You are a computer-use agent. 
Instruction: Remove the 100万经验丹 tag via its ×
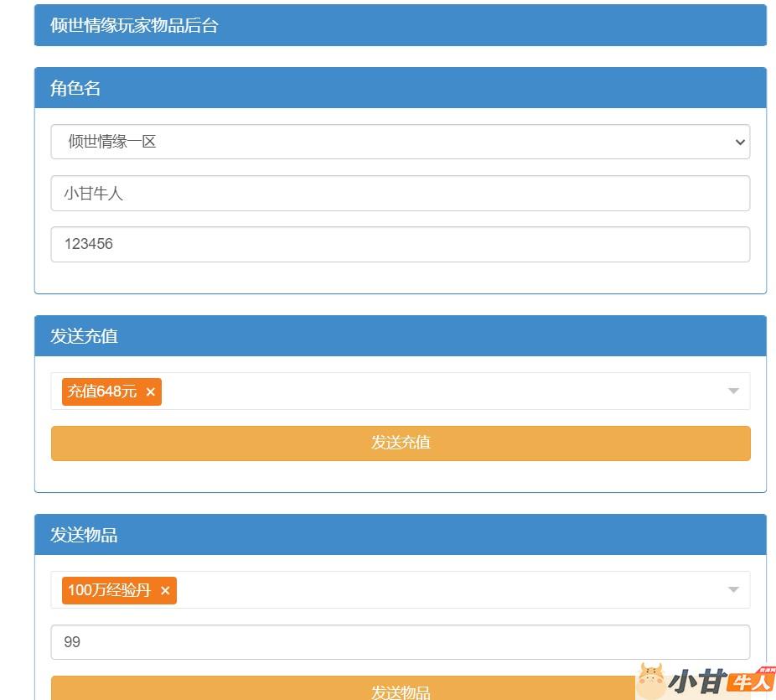165,590
